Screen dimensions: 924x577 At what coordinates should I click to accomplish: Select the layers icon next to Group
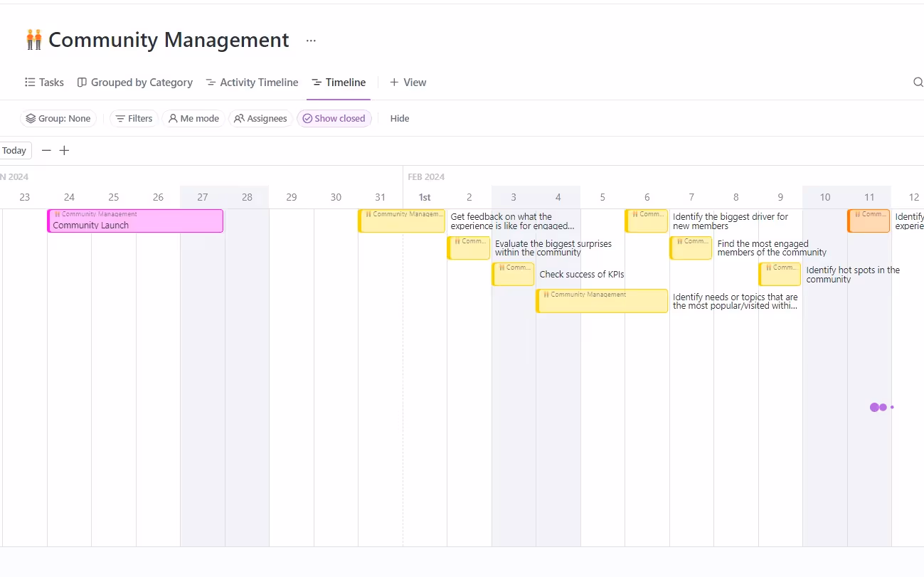[29, 118]
